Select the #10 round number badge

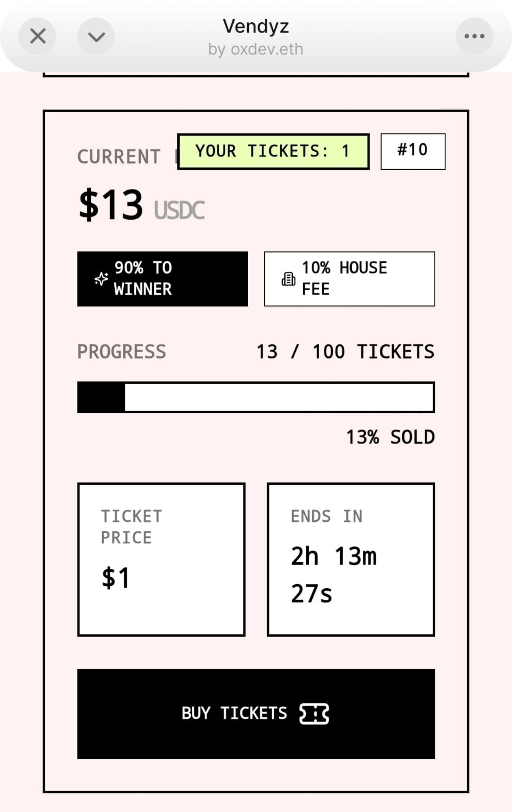[413, 151]
